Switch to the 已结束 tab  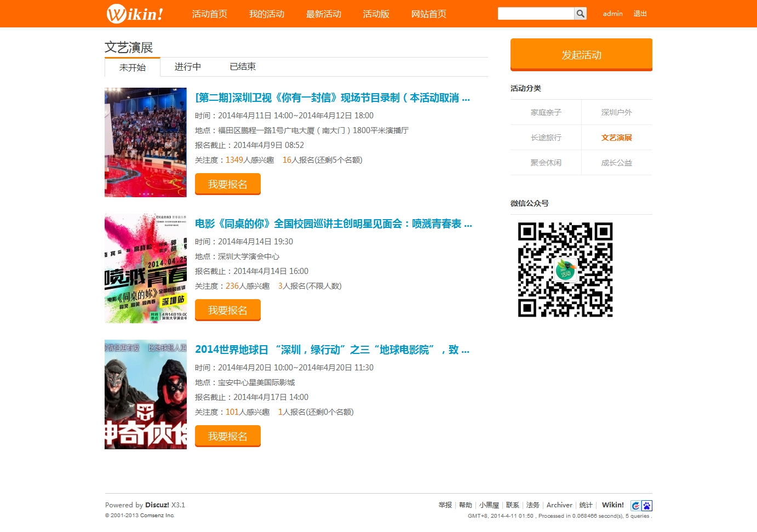point(243,67)
